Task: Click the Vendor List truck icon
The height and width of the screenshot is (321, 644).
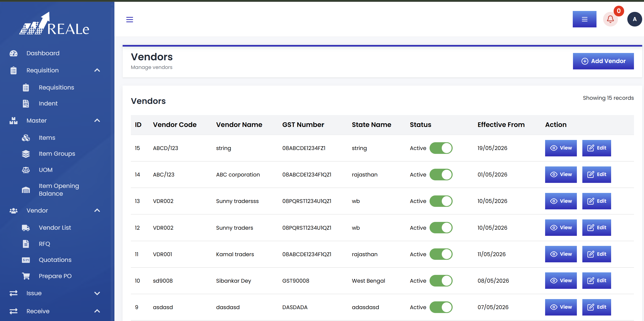Action: pyautogui.click(x=26, y=228)
